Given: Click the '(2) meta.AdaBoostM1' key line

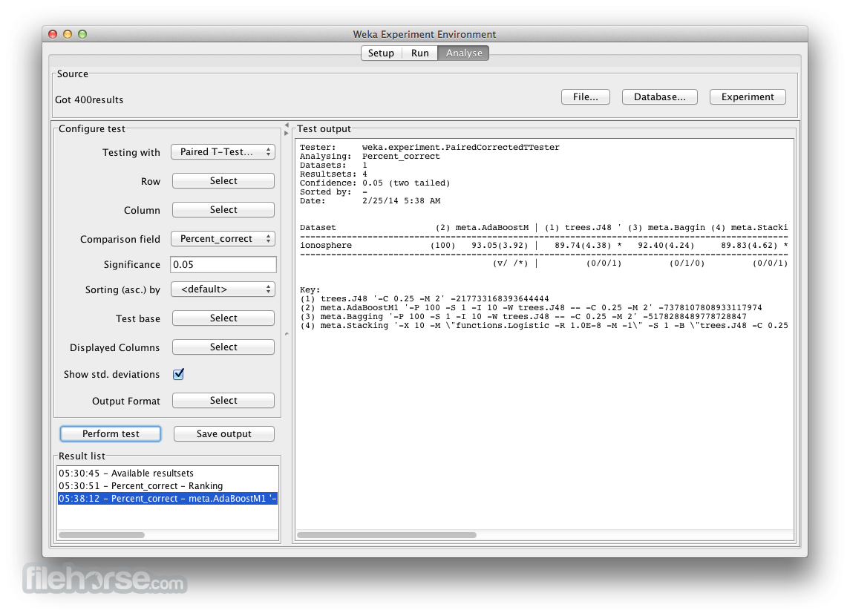Looking at the screenshot, I should pyautogui.click(x=531, y=308).
